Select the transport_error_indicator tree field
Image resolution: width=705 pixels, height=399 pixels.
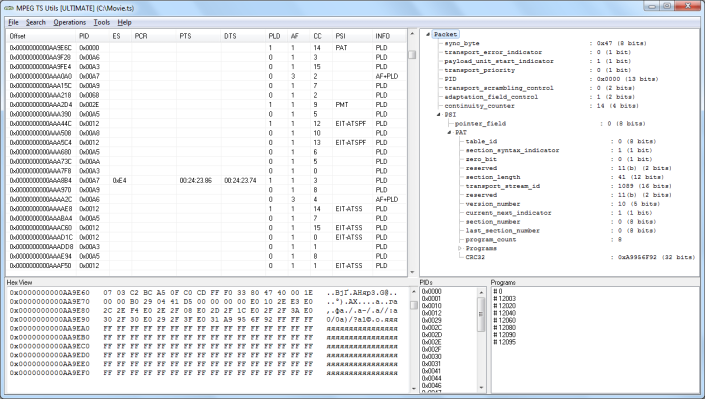pyautogui.click(x=493, y=52)
